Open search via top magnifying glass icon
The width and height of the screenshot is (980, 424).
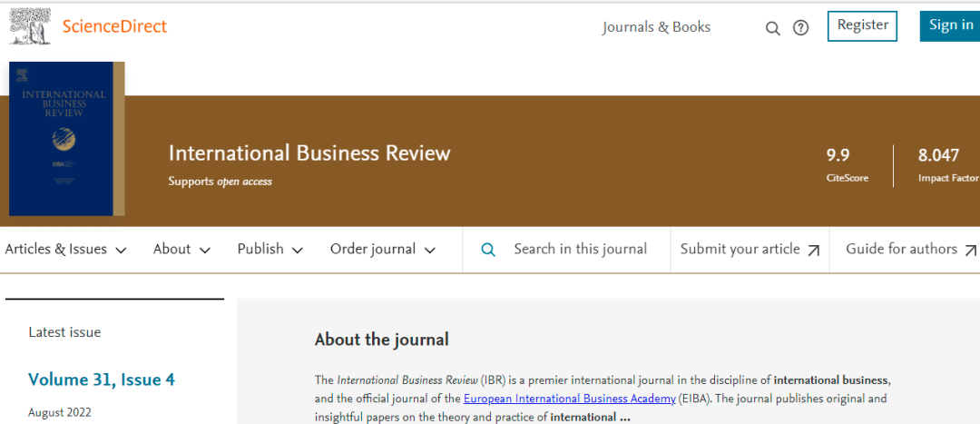772,28
